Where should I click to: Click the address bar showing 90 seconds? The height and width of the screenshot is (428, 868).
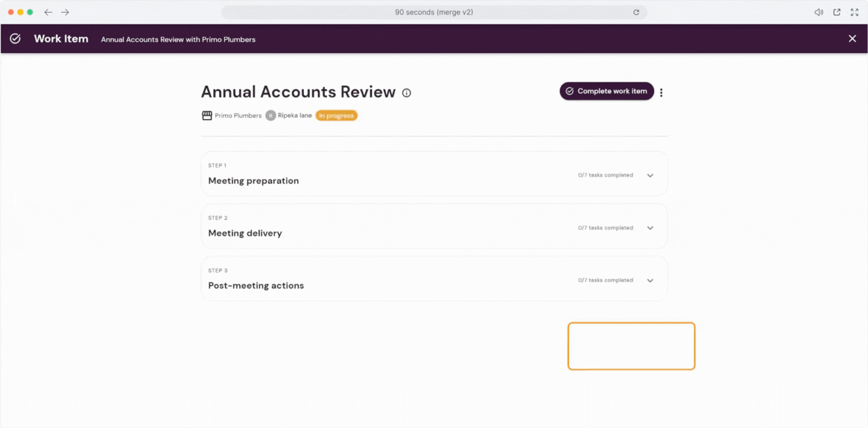(434, 12)
